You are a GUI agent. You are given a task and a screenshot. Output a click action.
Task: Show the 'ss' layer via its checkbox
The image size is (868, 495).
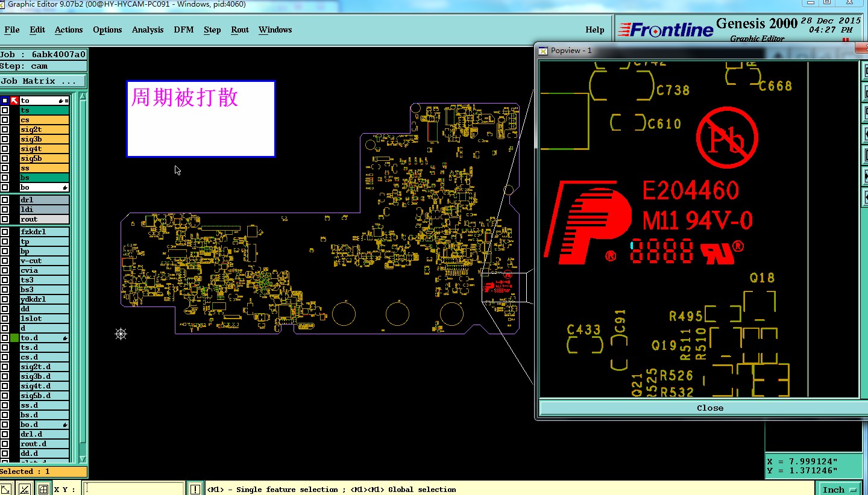(x=5, y=168)
